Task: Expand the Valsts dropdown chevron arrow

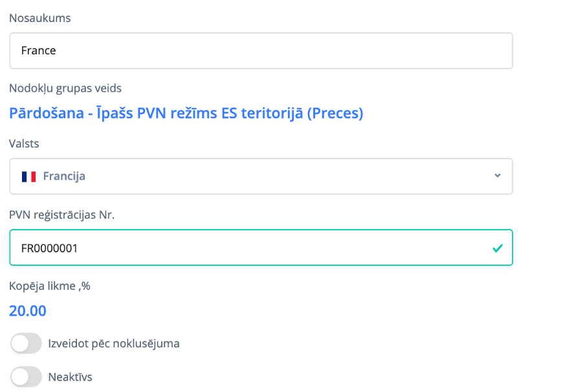Action: click(497, 176)
